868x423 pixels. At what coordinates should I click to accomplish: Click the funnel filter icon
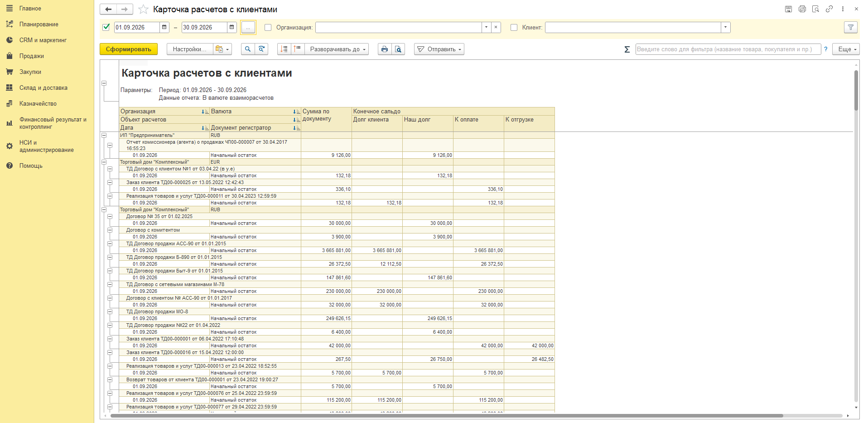[851, 27]
